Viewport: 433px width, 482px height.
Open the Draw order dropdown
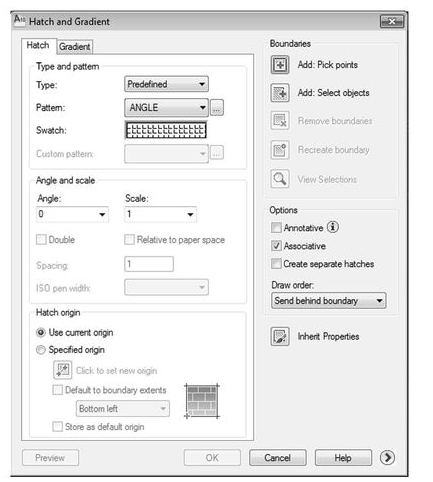tap(328, 301)
